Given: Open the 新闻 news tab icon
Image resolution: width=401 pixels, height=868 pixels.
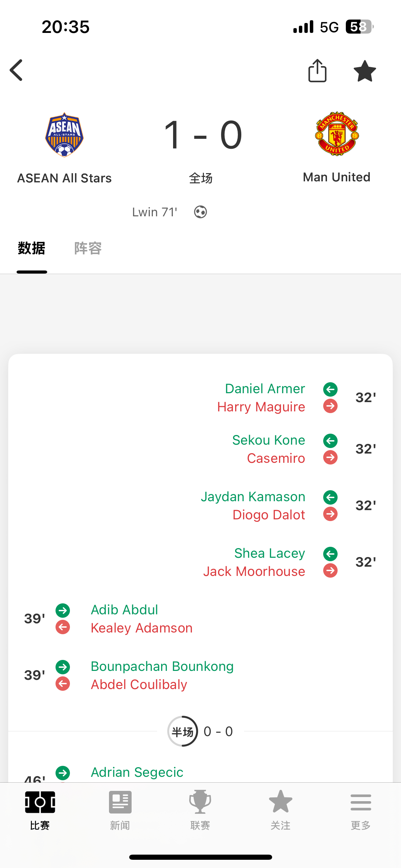Looking at the screenshot, I should (120, 802).
